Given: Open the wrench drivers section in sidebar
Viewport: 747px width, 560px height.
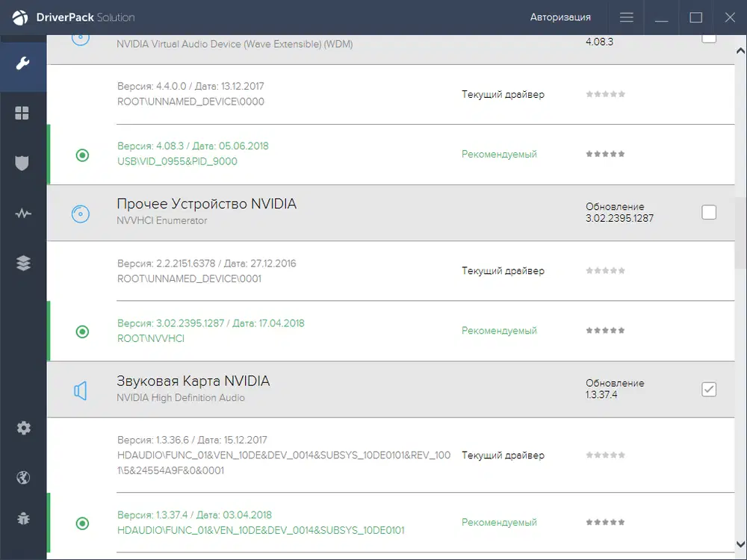Looking at the screenshot, I should pyautogui.click(x=22, y=63).
